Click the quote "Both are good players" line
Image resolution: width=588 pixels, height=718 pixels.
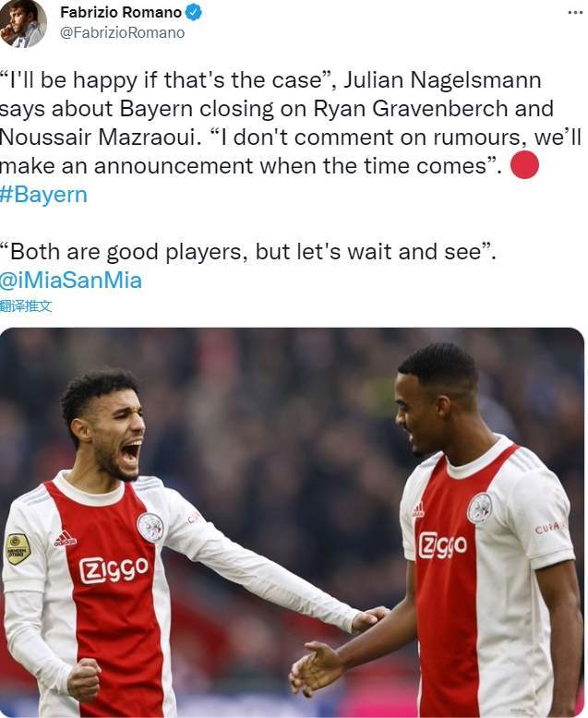coord(247,252)
